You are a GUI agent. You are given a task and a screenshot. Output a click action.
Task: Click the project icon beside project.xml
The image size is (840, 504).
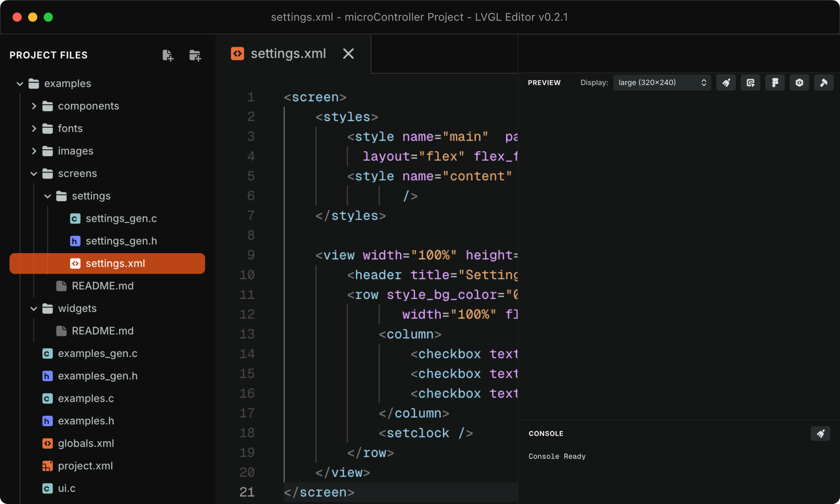pyautogui.click(x=47, y=466)
